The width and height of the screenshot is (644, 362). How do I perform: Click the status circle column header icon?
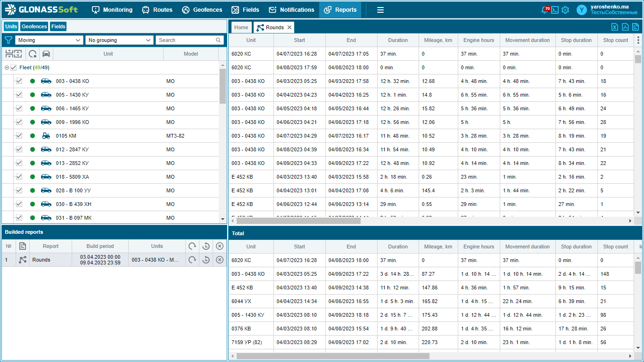(x=33, y=54)
